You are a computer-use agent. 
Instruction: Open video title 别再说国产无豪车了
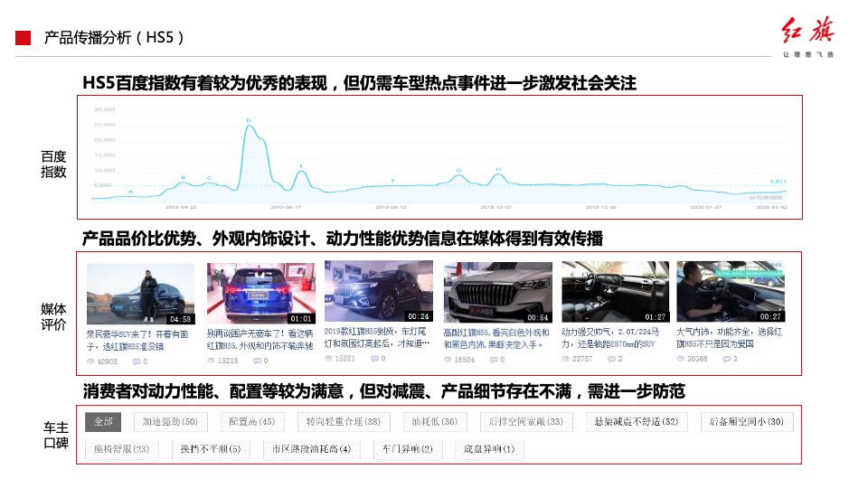click(x=259, y=340)
